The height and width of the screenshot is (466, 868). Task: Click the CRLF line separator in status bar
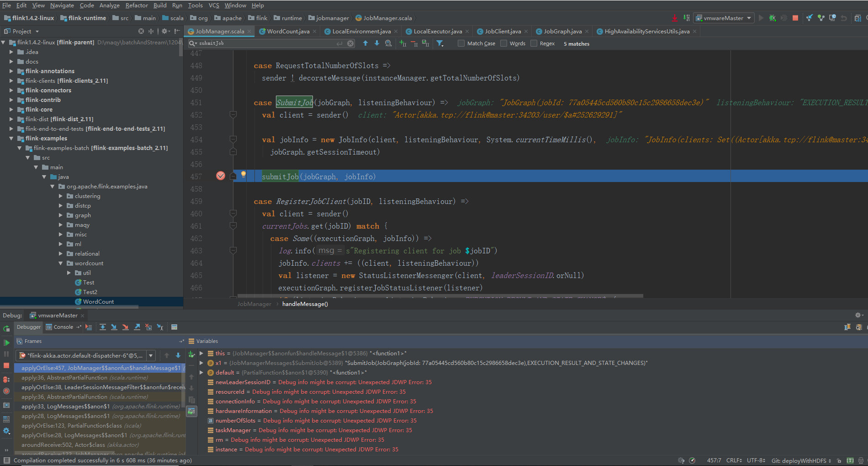734,461
